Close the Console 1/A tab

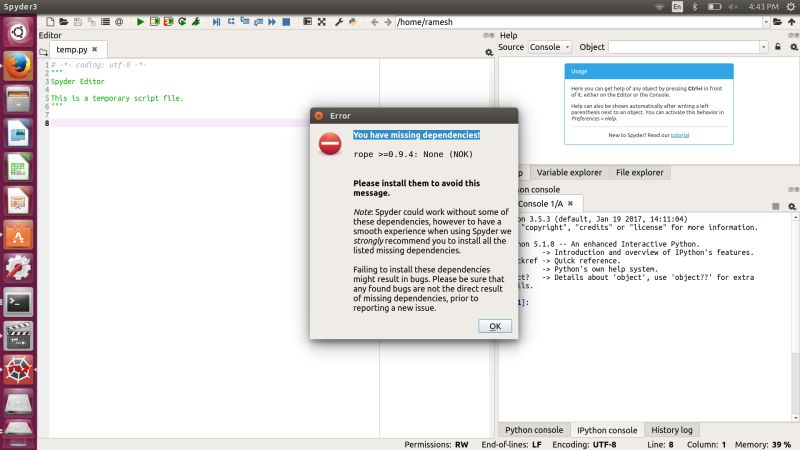click(570, 204)
